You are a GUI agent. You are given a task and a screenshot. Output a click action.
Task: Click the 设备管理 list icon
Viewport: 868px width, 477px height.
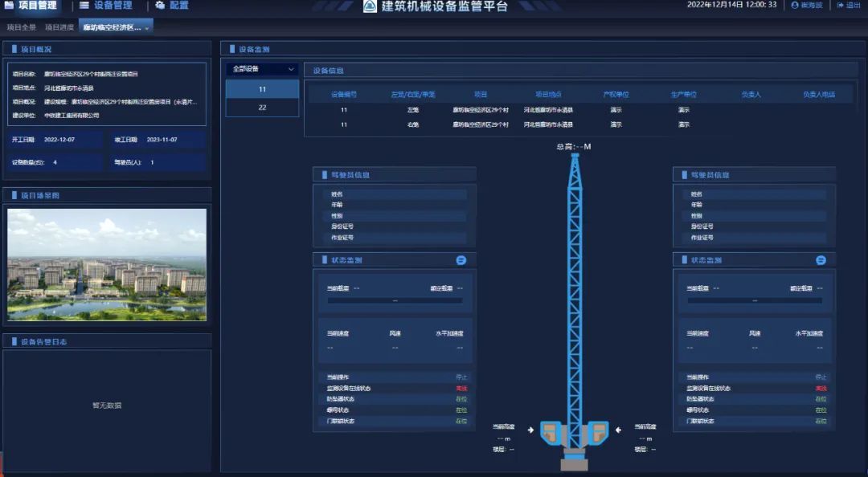(84, 6)
